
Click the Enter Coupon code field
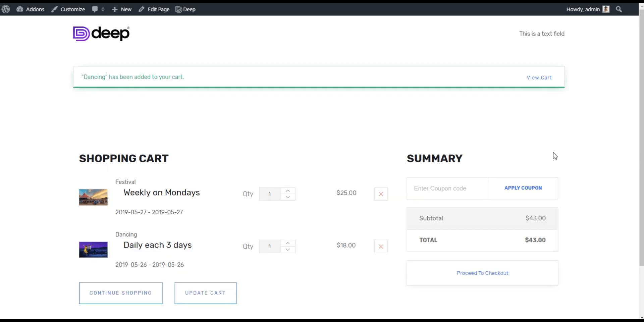tap(447, 188)
